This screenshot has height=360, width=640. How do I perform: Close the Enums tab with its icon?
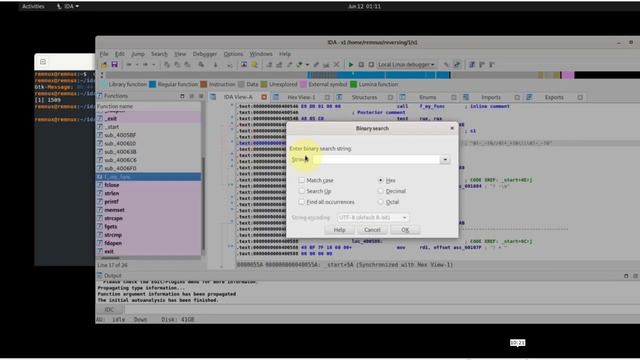(453, 97)
